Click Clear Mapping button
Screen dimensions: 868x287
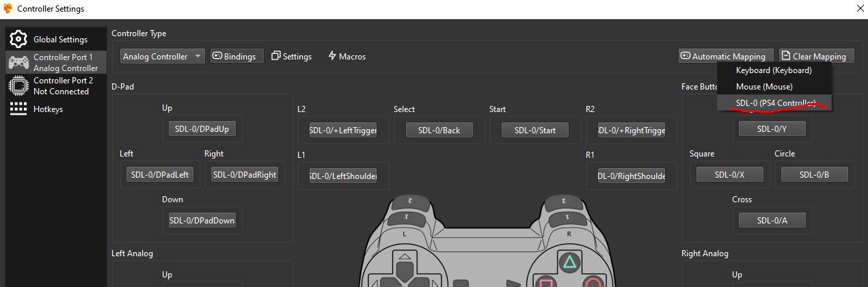point(817,56)
